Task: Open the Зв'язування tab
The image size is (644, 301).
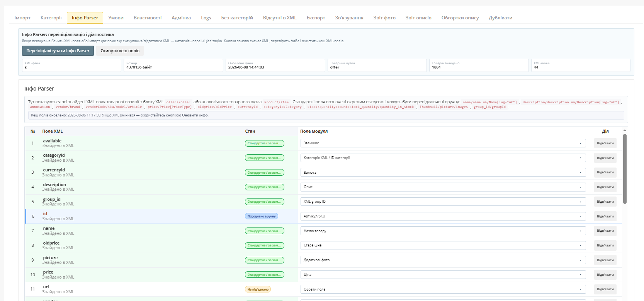Action: coord(349,18)
